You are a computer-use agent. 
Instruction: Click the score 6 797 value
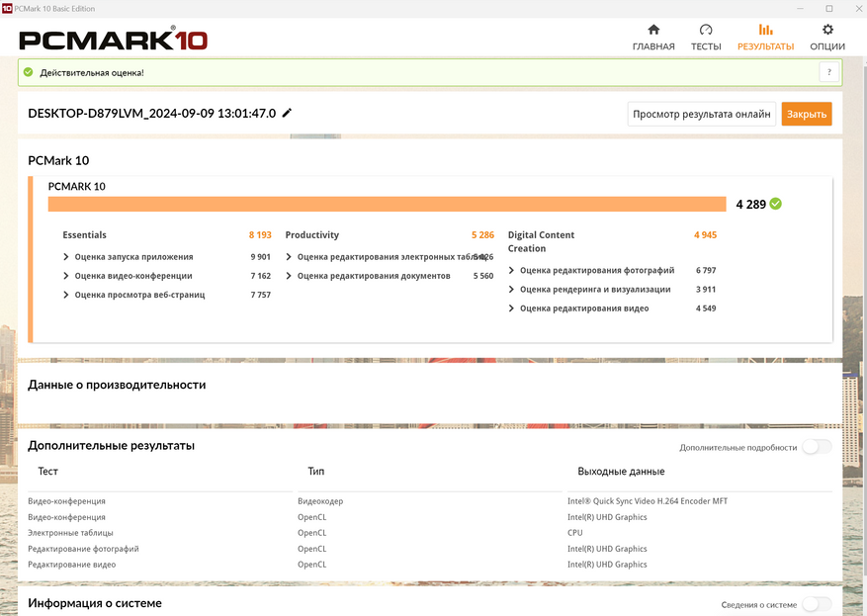click(706, 270)
